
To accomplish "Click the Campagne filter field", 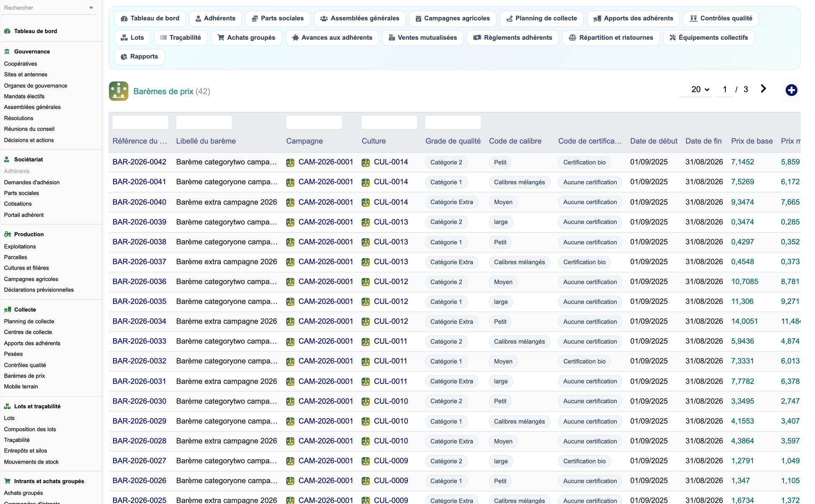I will pos(314,122).
